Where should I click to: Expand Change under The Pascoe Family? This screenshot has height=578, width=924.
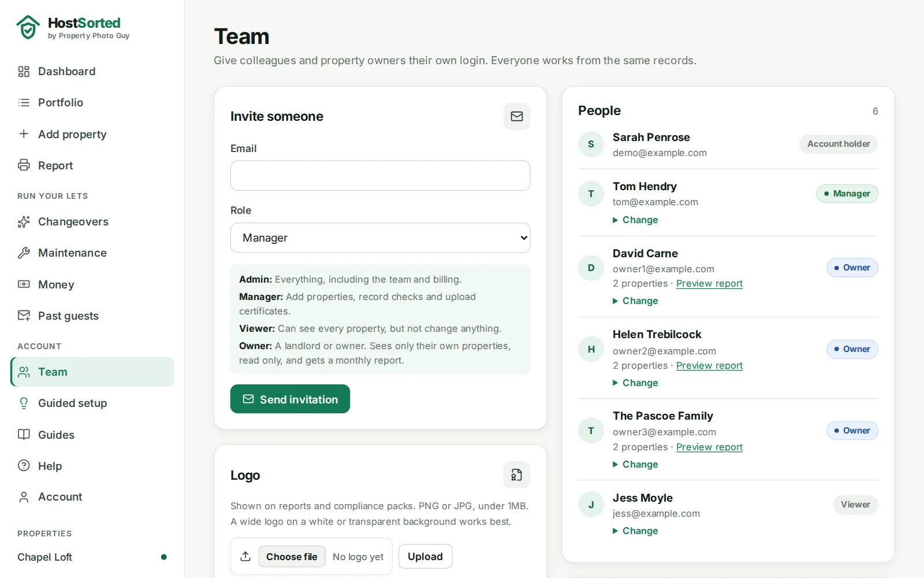click(x=635, y=464)
